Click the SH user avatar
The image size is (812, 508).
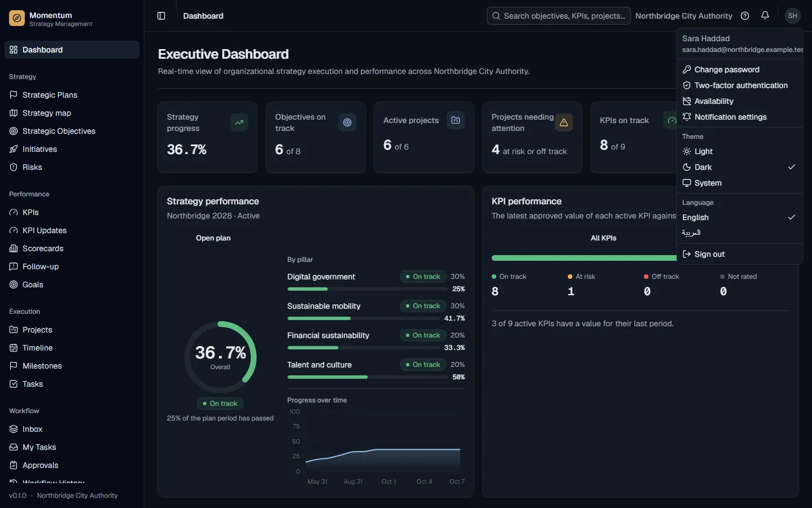[x=793, y=16]
